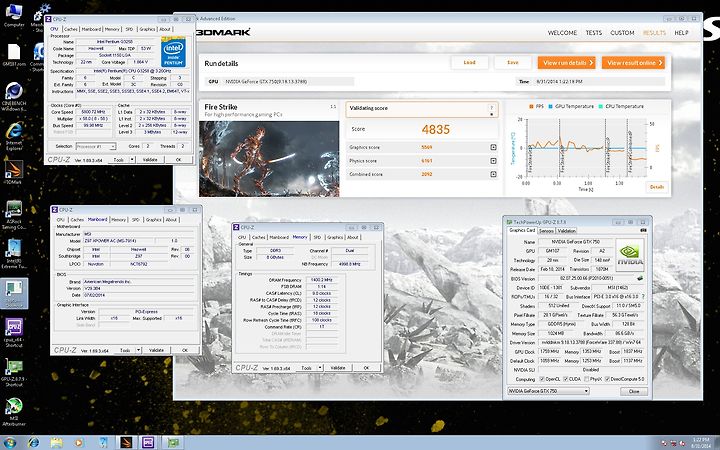Click the Fire Strike preview thumbnail
Viewport: 720px width, 450px height.
pyautogui.click(x=269, y=159)
